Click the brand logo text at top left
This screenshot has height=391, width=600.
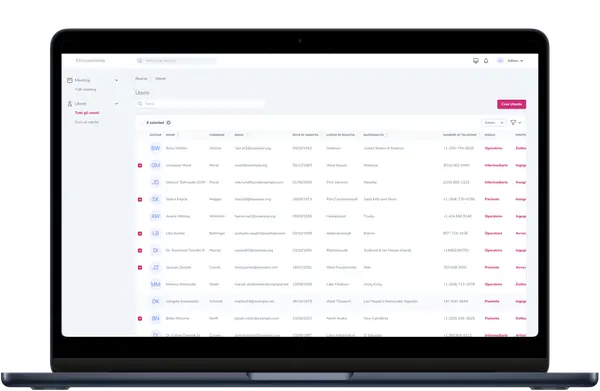[x=90, y=60]
